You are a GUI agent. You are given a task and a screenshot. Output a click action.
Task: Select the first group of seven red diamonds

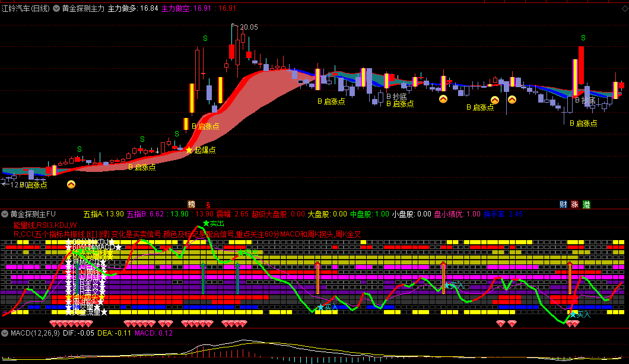[x=71, y=324]
